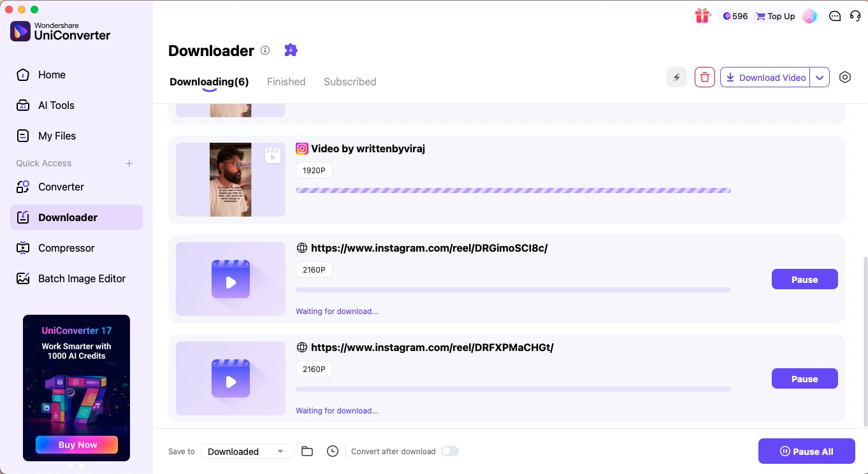Switch to the Finished tab
The width and height of the screenshot is (868, 474).
point(286,82)
